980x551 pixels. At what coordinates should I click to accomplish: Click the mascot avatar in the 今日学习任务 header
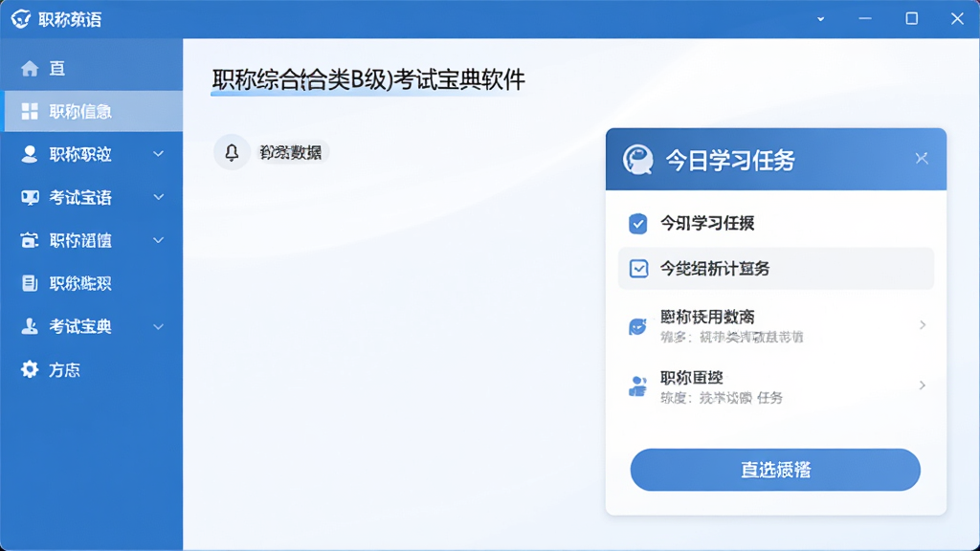pyautogui.click(x=638, y=160)
